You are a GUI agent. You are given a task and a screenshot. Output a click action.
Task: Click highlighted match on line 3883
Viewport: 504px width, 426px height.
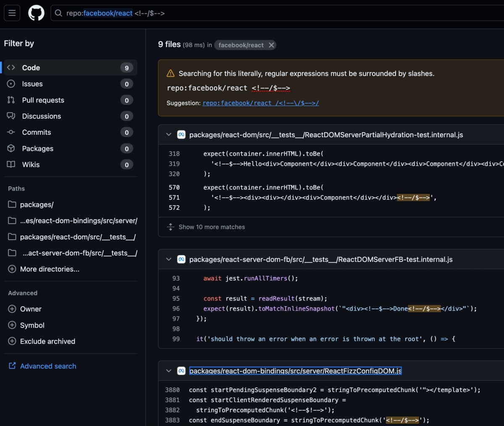click(402, 420)
